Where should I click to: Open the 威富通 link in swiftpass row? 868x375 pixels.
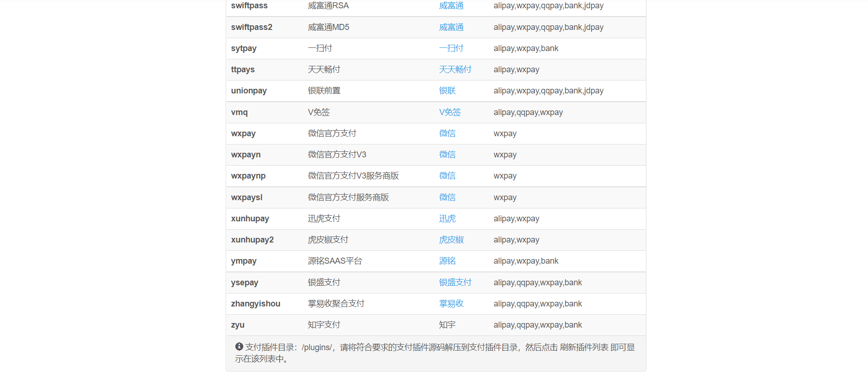pos(451,6)
